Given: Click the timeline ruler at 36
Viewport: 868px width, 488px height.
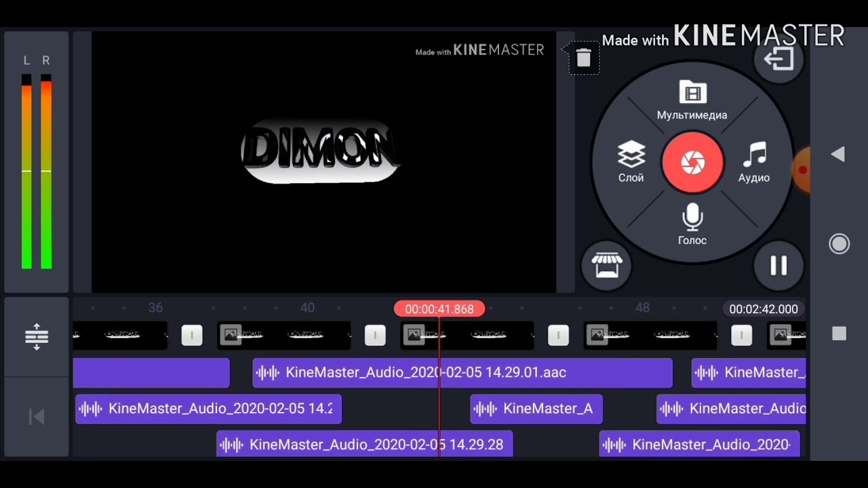Looking at the screenshot, I should [x=155, y=308].
